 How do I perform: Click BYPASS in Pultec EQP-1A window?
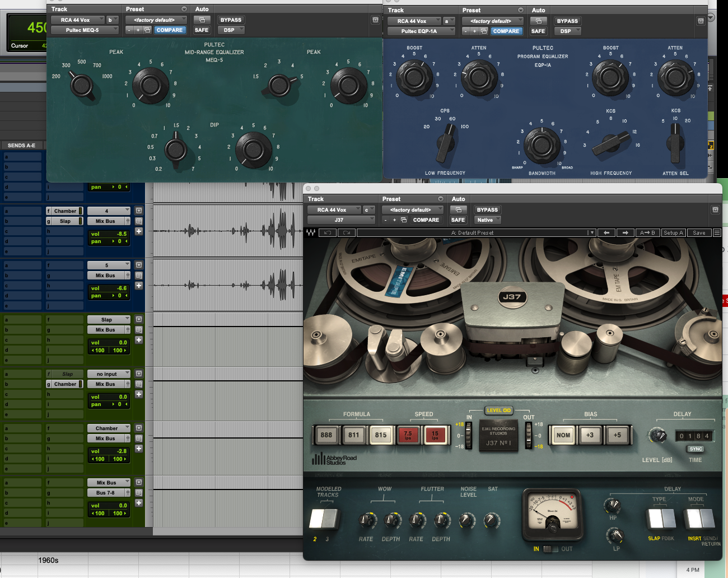[x=567, y=21]
